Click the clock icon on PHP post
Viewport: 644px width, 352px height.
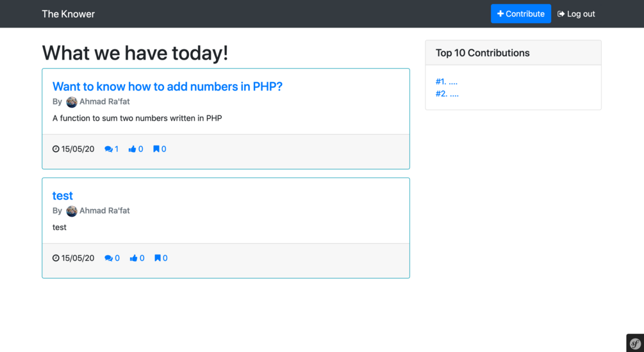pos(56,149)
